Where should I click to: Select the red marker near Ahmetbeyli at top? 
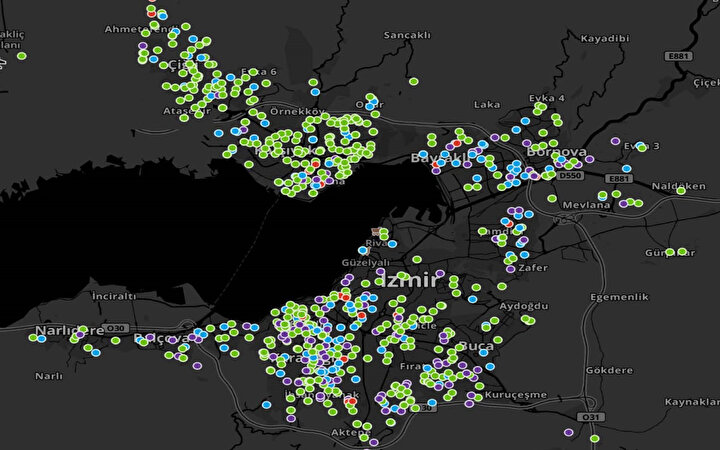pyautogui.click(x=152, y=14)
